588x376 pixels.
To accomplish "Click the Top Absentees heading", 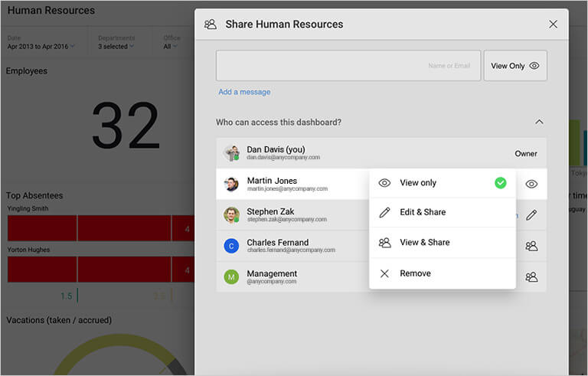I will pos(34,195).
